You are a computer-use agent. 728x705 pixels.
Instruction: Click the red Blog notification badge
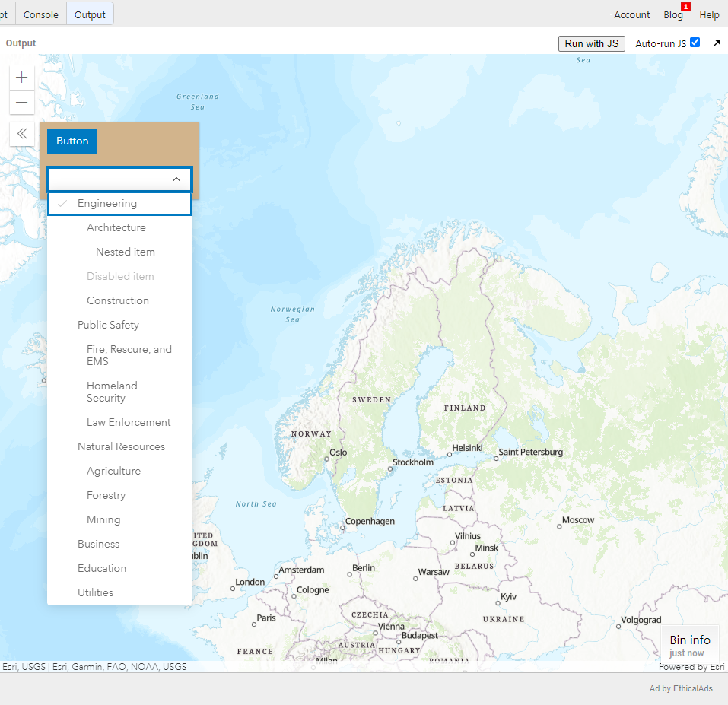click(x=685, y=7)
